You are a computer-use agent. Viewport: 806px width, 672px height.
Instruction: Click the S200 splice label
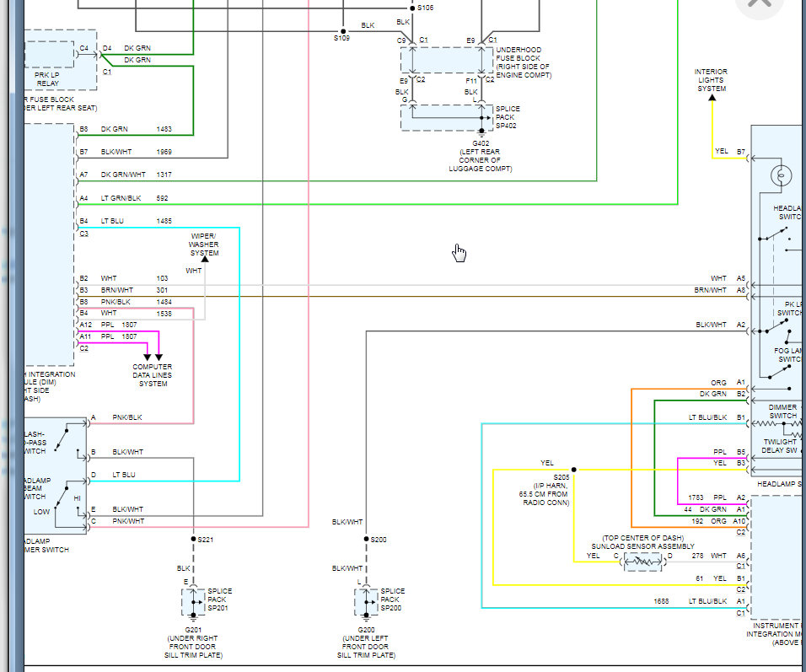pos(379,540)
